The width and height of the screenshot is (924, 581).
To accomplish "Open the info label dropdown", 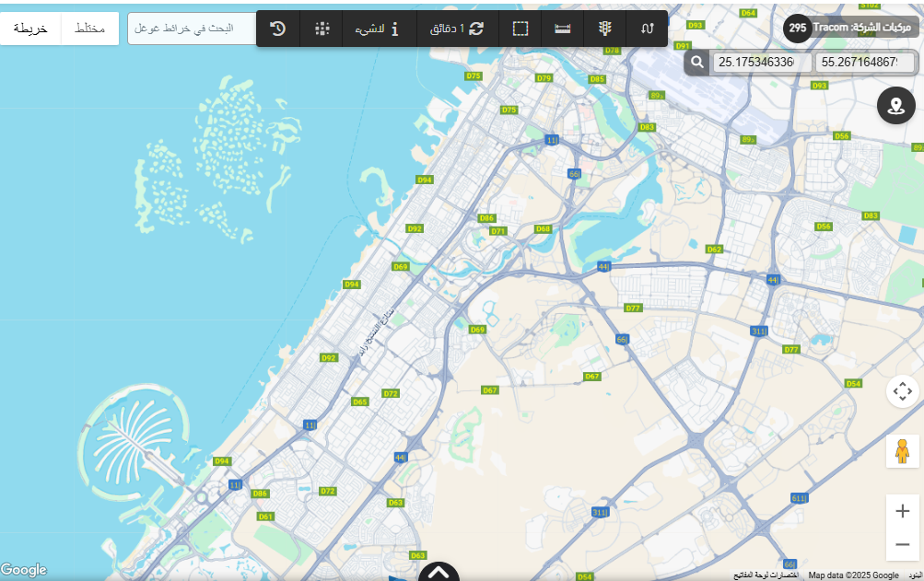I will pyautogui.click(x=377, y=29).
